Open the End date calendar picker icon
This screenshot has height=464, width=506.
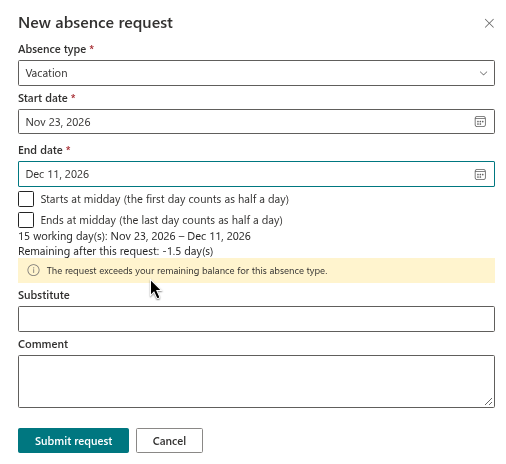click(x=480, y=174)
